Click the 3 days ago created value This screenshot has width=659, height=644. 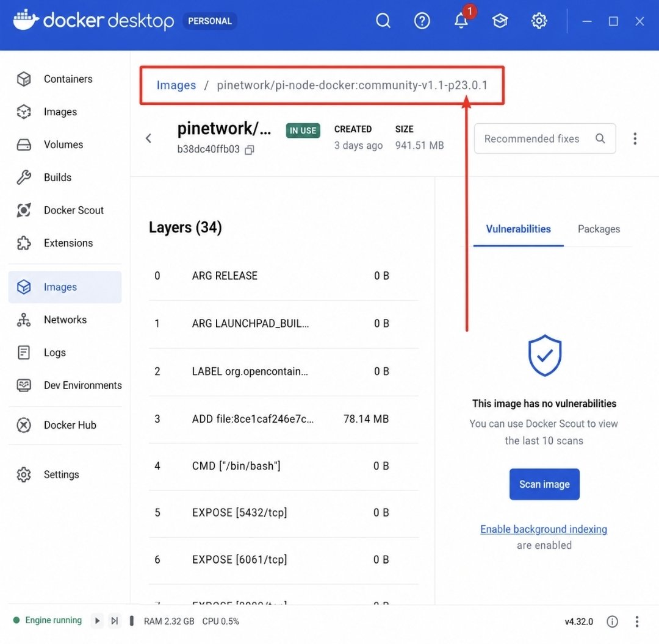(x=358, y=145)
